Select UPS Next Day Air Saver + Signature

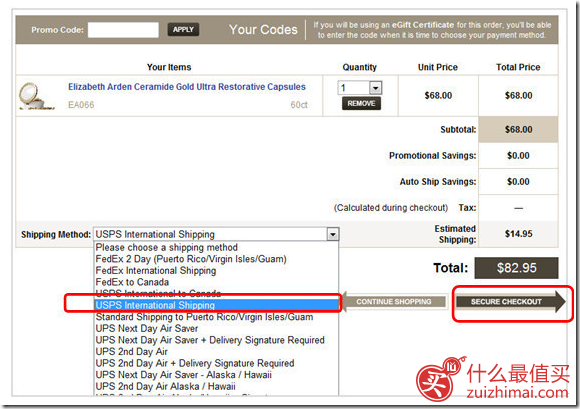point(216,340)
